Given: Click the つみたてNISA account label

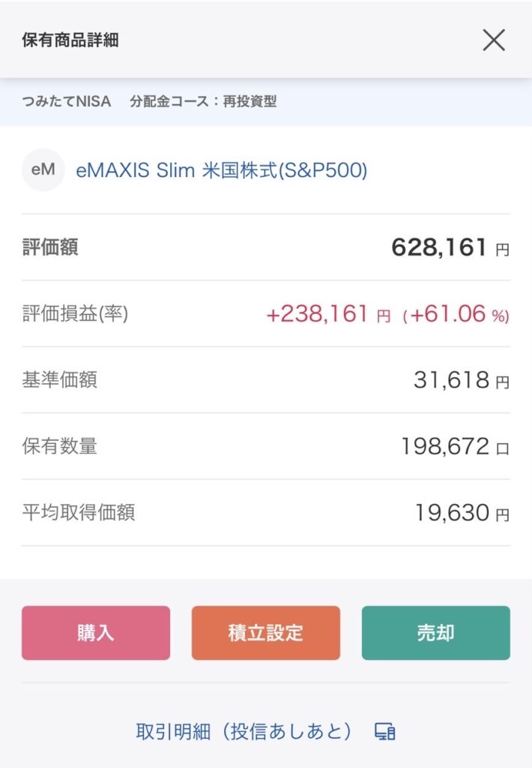Looking at the screenshot, I should (66, 102).
